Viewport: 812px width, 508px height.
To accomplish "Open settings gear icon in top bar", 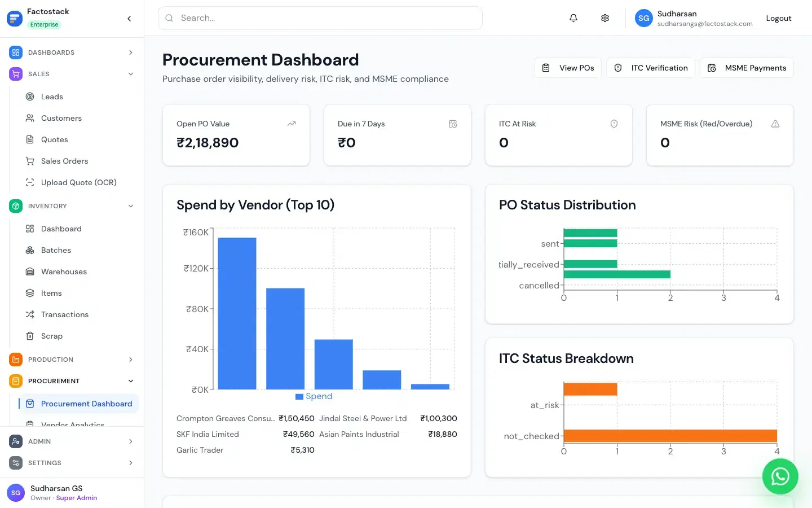I will click(x=605, y=18).
